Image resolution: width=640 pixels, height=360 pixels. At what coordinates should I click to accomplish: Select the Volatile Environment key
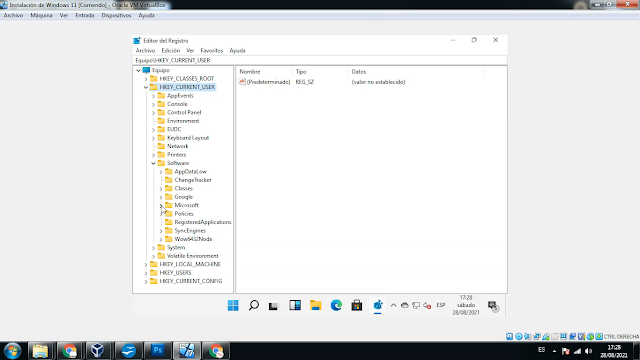click(x=193, y=256)
